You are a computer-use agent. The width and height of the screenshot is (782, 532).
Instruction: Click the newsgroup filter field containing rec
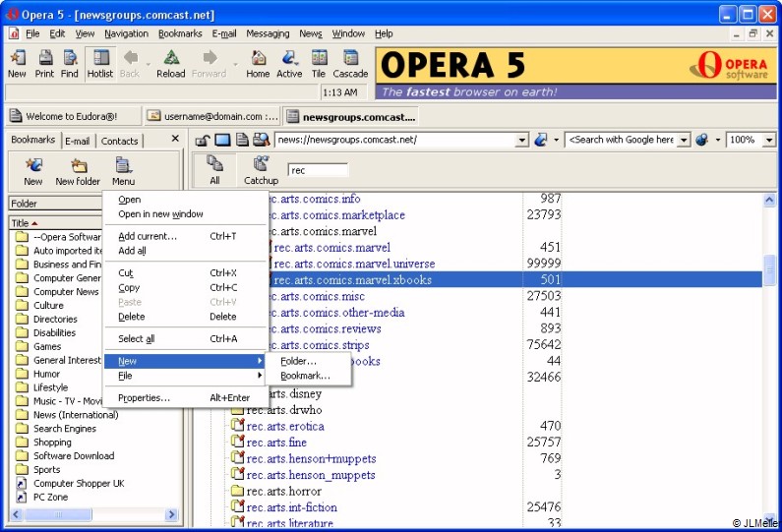[318, 170]
